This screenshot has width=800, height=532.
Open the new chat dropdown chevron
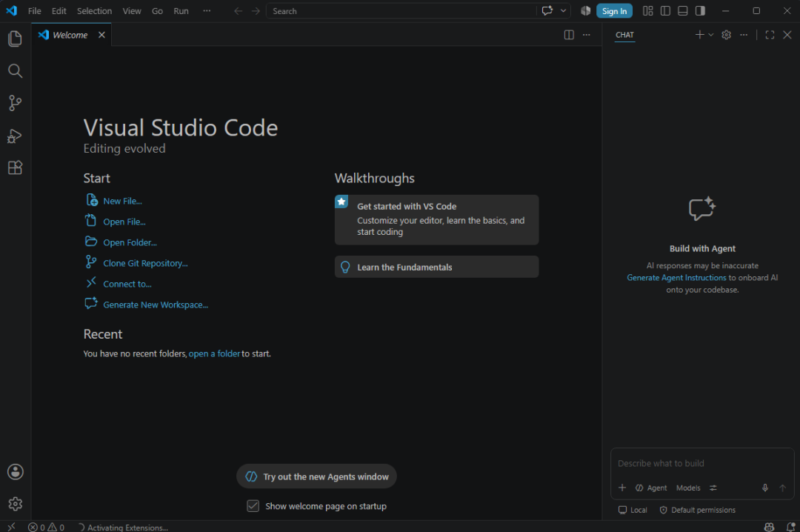click(x=710, y=35)
